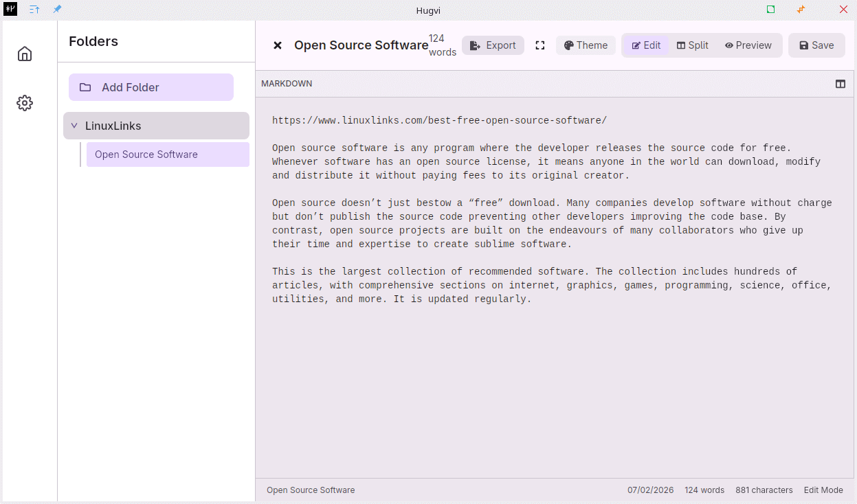Save the current note
This screenshot has height=504, width=857.
click(x=816, y=45)
